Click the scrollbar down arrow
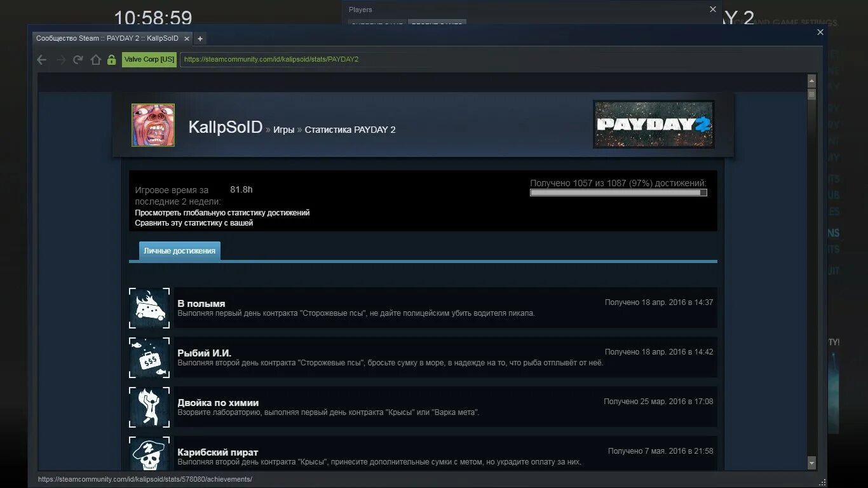 [x=811, y=463]
